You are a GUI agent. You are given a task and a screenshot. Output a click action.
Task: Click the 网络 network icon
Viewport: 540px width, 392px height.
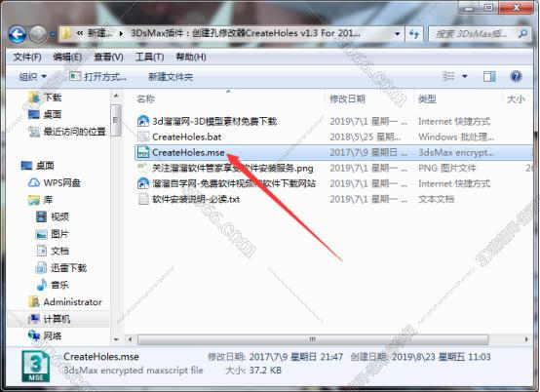coord(34,335)
